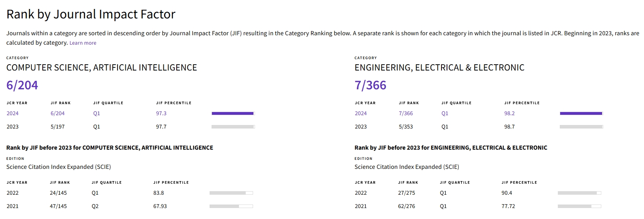The width and height of the screenshot is (644, 219).
Task: Click the 97.3 JIF percentile link
Action: pyautogui.click(x=161, y=113)
